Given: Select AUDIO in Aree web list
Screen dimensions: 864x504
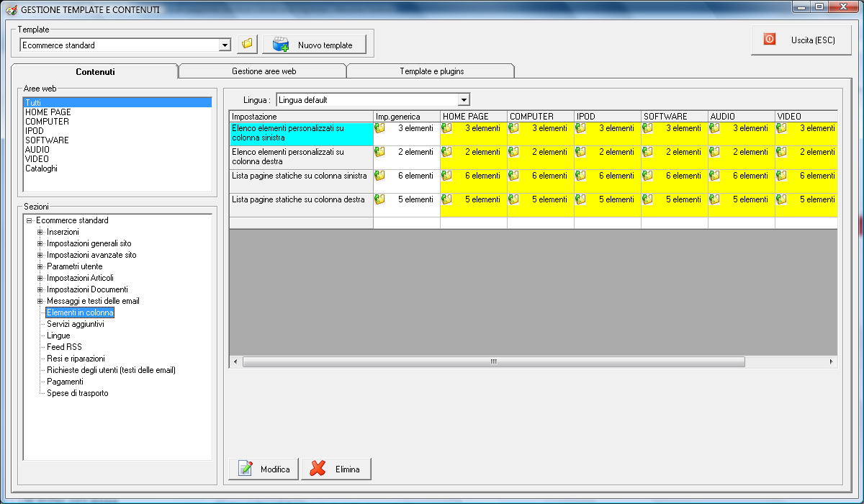Looking at the screenshot, I should 117,150.
